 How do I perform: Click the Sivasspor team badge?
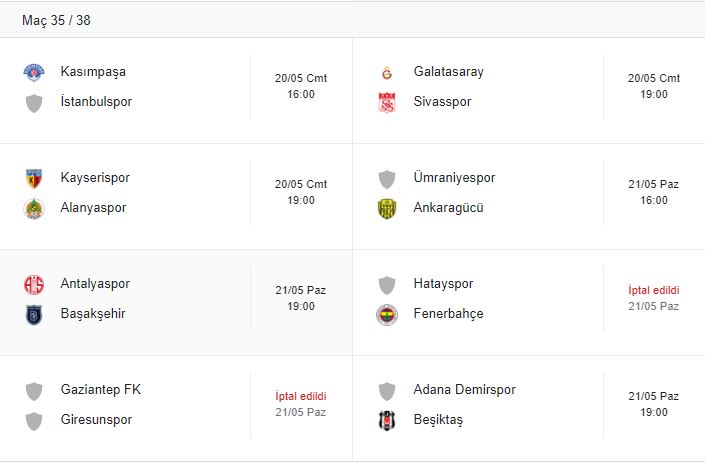[x=387, y=102]
